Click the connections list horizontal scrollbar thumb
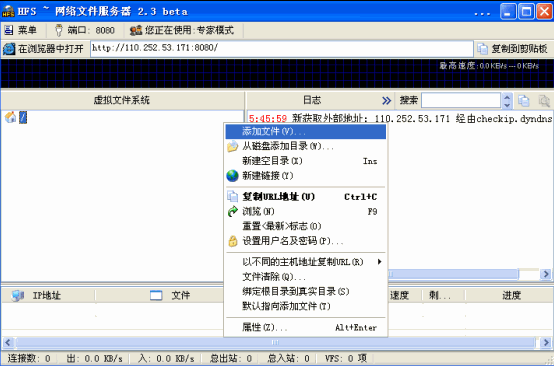 pos(275,342)
